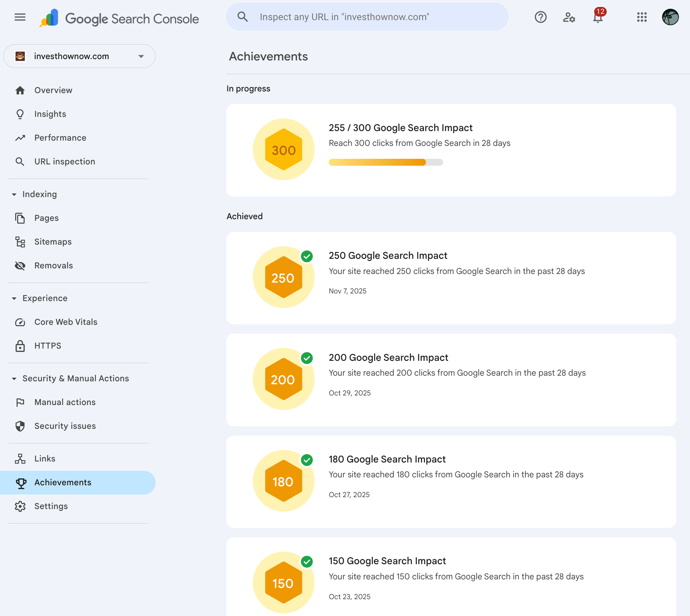Open the Sitemaps page

(x=53, y=242)
